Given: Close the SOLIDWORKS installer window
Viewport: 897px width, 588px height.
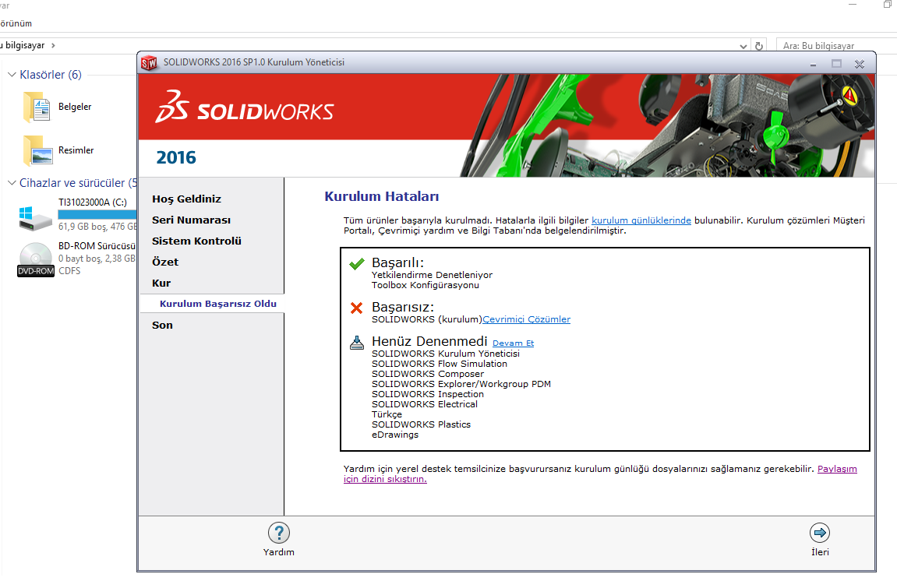Looking at the screenshot, I should coord(860,64).
